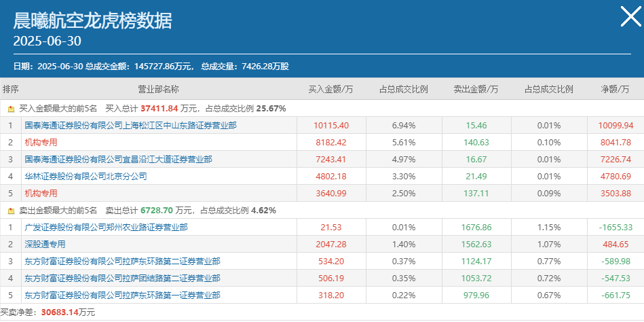Click the icon beside 买入金额最大的前5名
644x322 pixels.
11,109
